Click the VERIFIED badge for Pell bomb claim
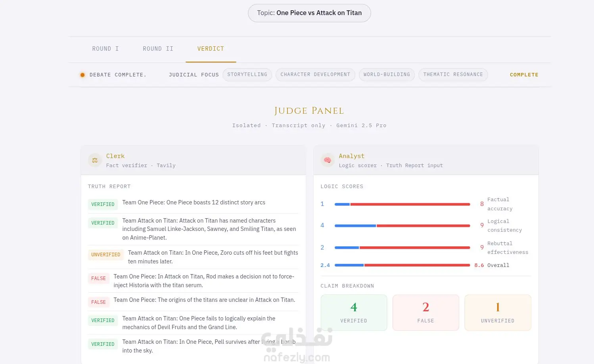Image resolution: width=594 pixels, height=364 pixels. [103, 344]
